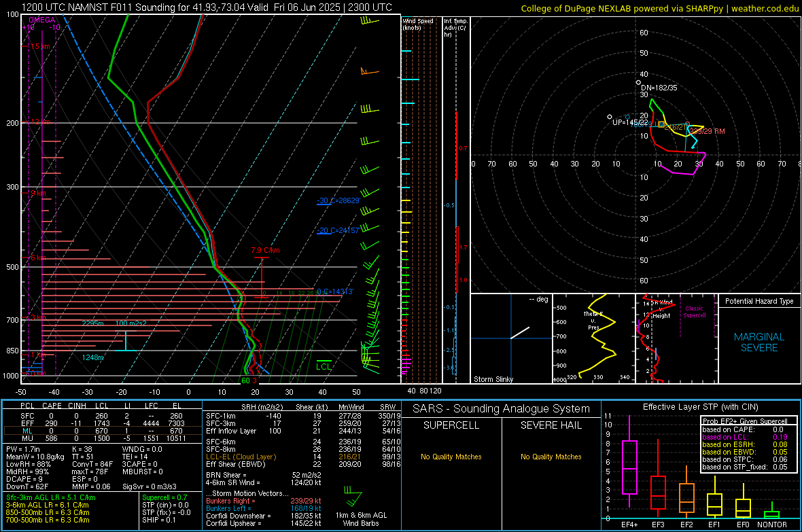Screen dimensions: 802x532
Task: Click 'No Quality Matches' under SEVERE HAIL
Action: 551,457
